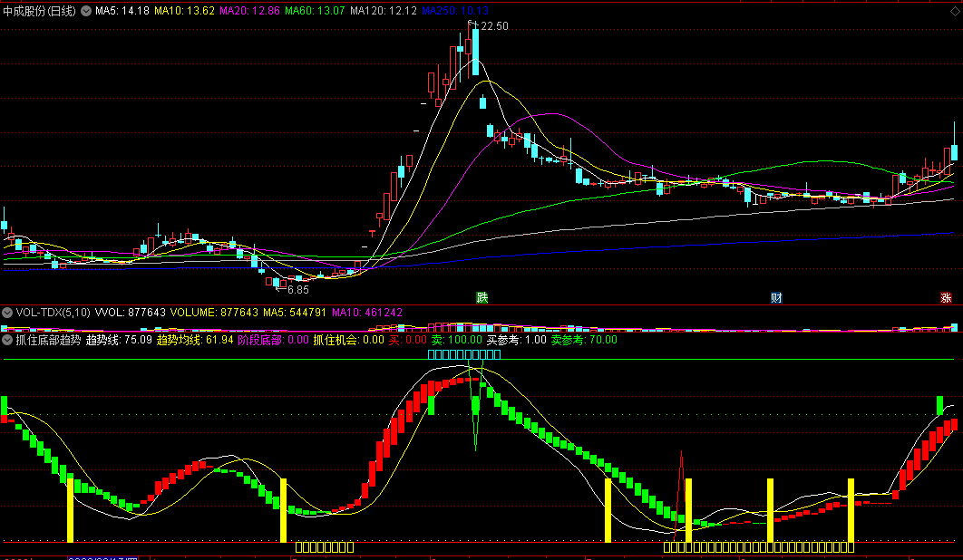Expand the 抓住底部趋势 indicator dropdown arrow
963x560 pixels.
pos(7,340)
